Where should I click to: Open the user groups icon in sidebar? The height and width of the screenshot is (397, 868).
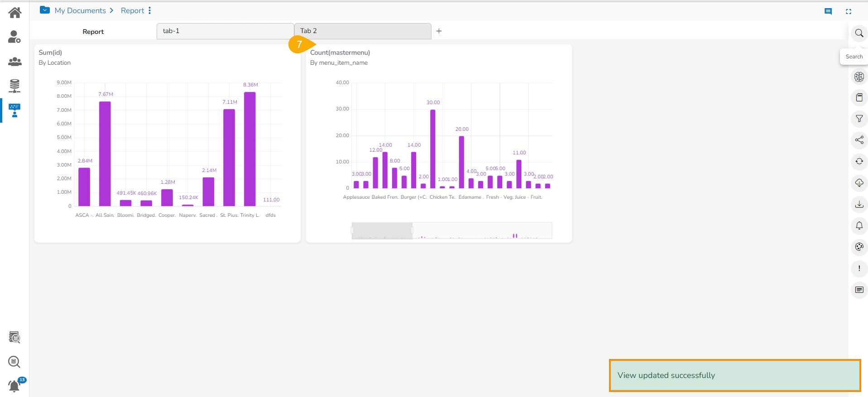point(14,62)
